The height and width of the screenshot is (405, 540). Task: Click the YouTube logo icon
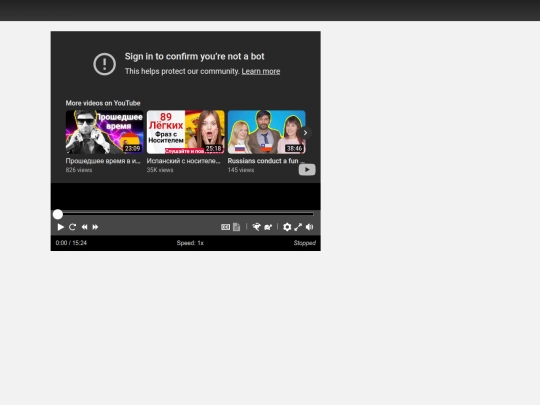point(307,169)
